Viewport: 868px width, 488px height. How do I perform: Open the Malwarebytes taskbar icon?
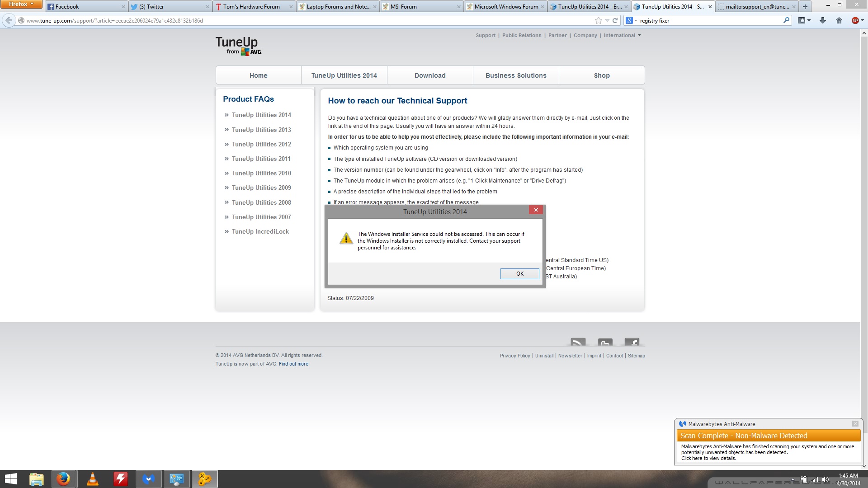click(148, 479)
